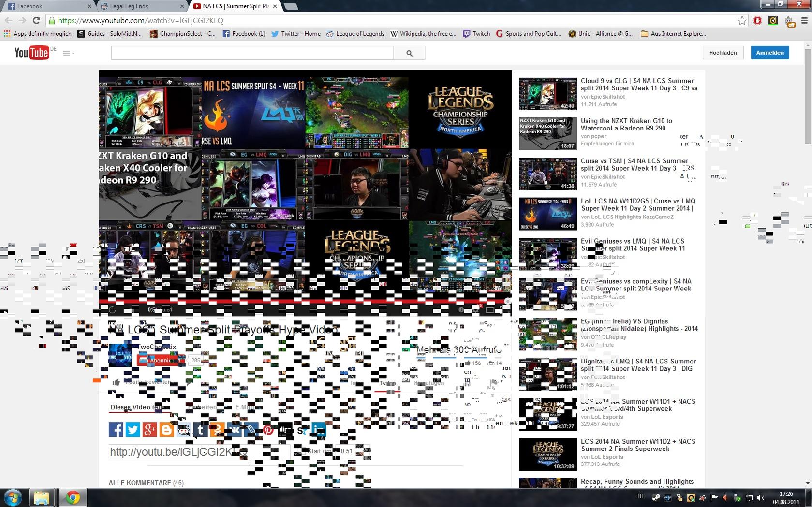Open ChampionSelect bookmark

(183, 33)
